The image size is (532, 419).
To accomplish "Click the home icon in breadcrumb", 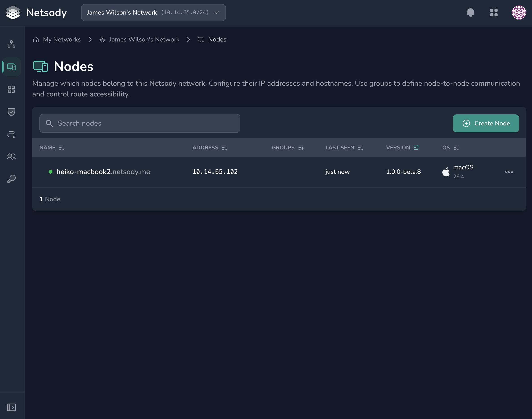I will coord(36,39).
